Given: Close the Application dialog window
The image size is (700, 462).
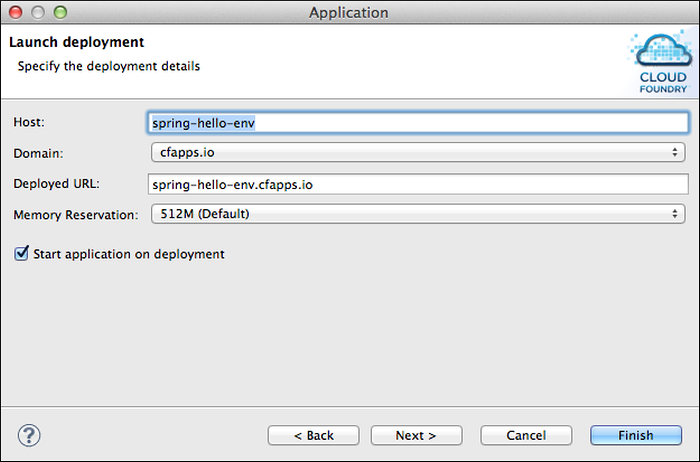Looking at the screenshot, I should point(15,13).
